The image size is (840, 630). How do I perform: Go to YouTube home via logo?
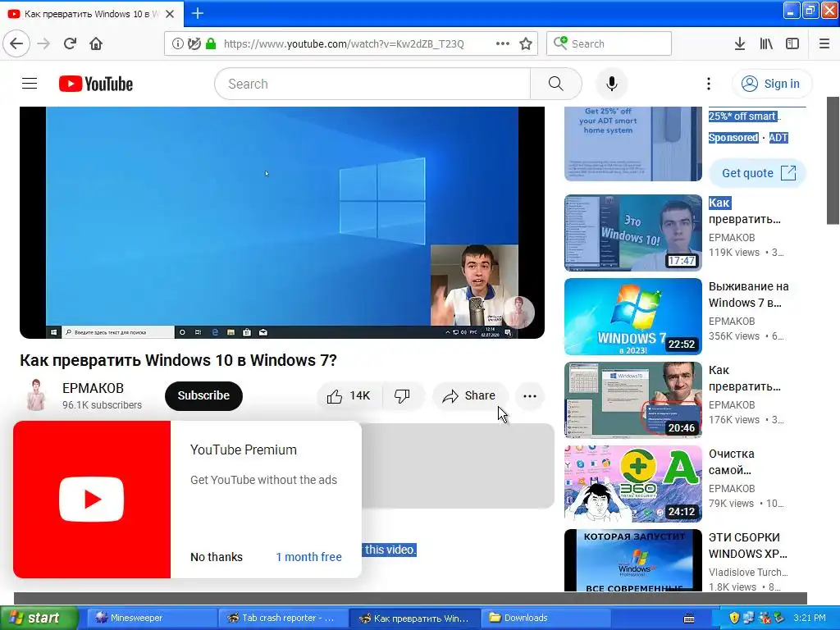point(96,84)
